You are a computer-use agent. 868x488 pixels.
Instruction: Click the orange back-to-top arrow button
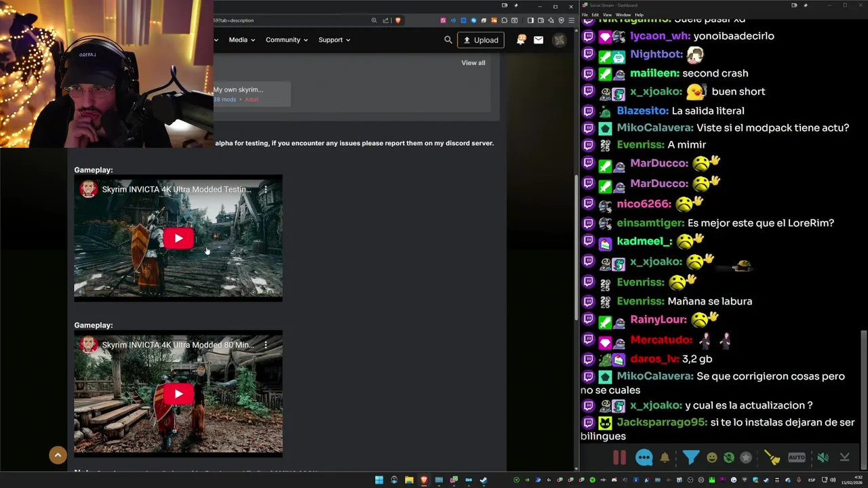tap(58, 455)
